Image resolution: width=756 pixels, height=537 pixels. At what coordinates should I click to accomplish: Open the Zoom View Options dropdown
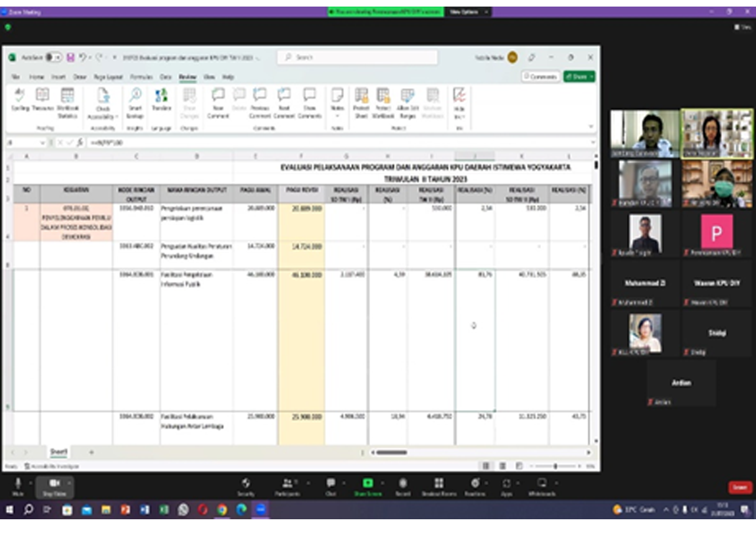467,12
